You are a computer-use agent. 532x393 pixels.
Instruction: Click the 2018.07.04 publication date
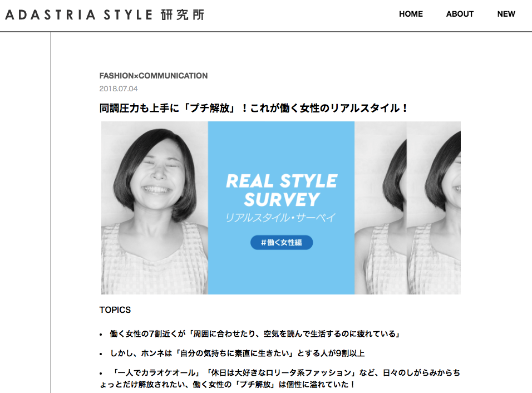point(119,89)
